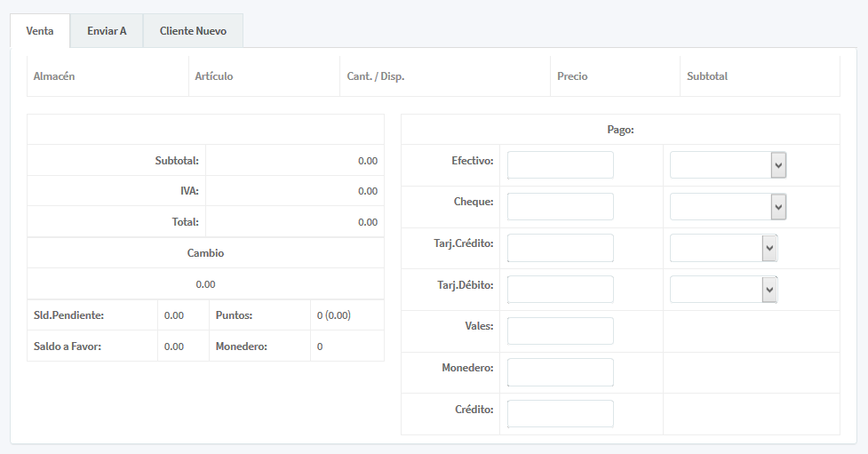Click the Crédito amount input

(560, 413)
